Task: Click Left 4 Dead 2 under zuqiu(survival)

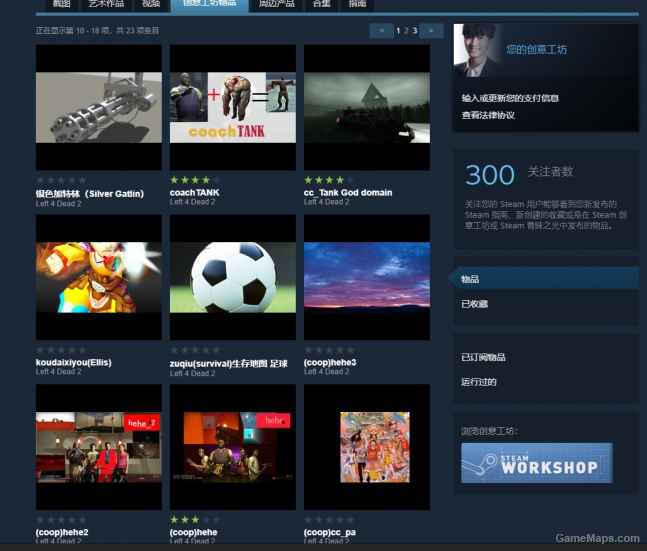Action: click(x=192, y=373)
